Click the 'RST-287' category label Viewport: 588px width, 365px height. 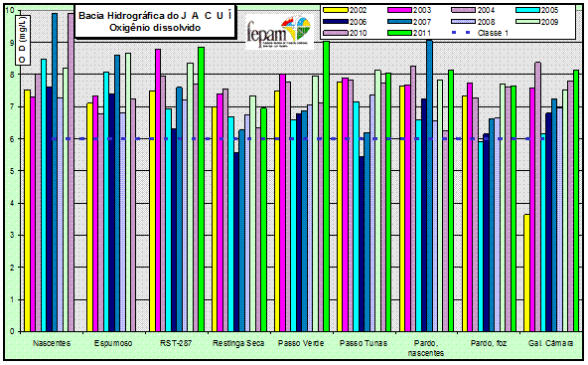tap(176, 343)
